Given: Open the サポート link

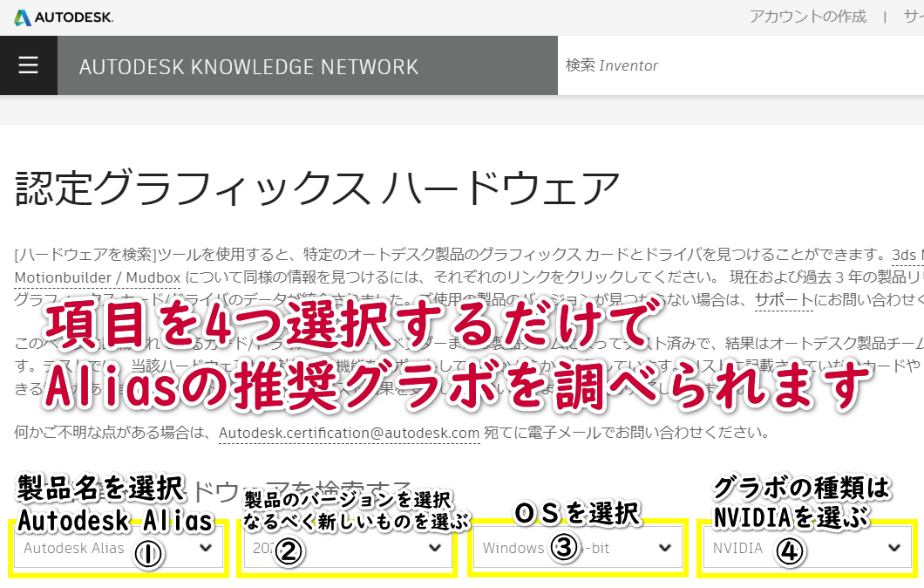Looking at the screenshot, I should [784, 300].
